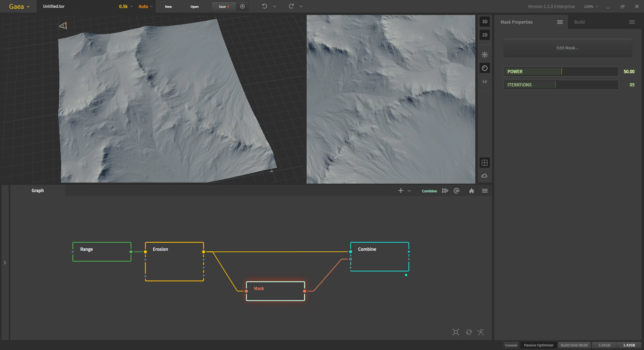Expand the 0.5k resolution dropdown
Screen dimensions: 644x350
[126, 6]
